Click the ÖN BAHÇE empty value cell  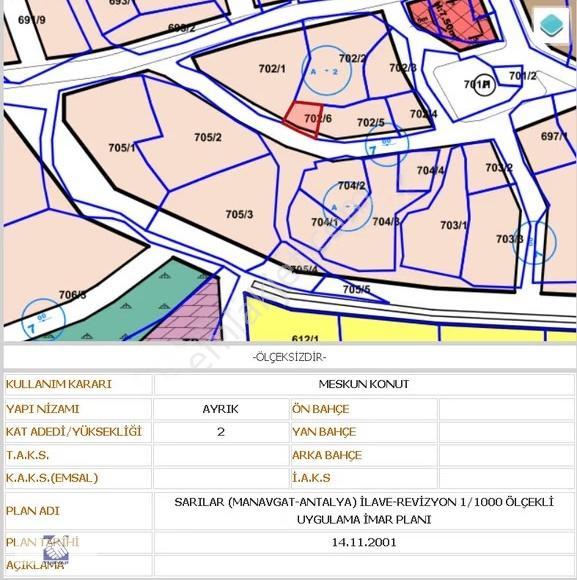[506, 409]
